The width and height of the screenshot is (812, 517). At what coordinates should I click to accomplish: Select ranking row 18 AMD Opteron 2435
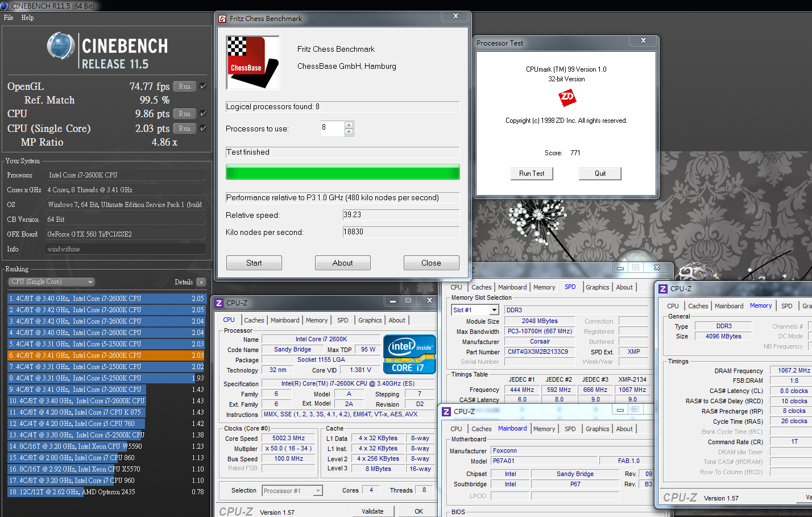pyautogui.click(x=106, y=492)
